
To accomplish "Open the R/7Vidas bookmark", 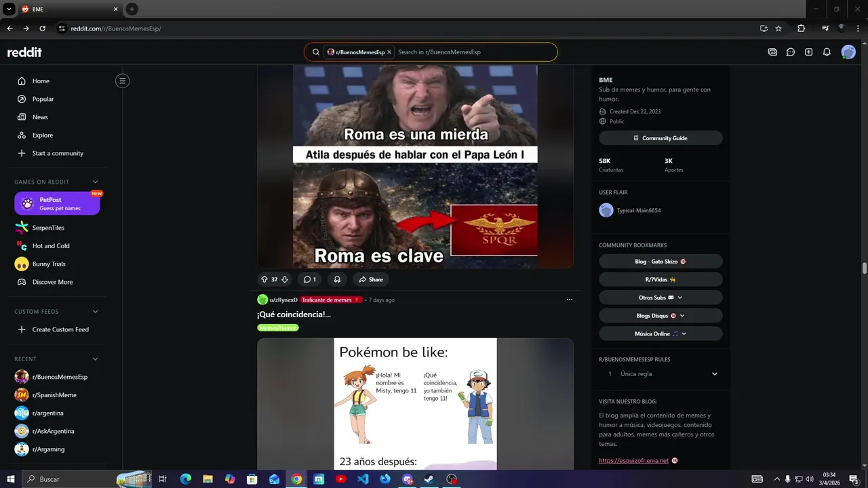I will coord(660,279).
